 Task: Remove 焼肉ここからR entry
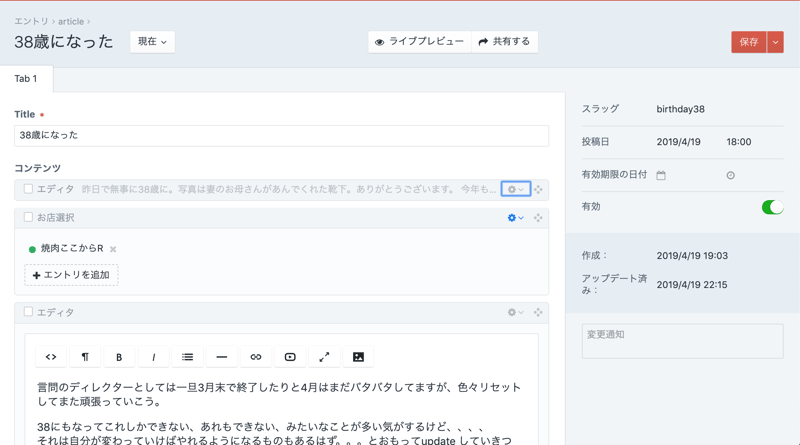coord(113,249)
